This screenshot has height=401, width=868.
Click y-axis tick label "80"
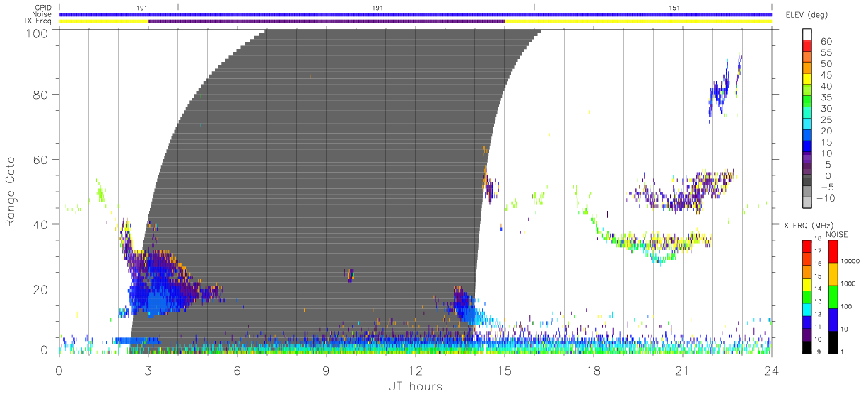41,94
